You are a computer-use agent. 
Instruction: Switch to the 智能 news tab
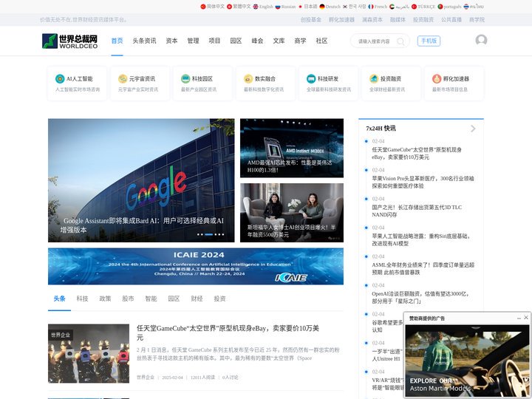pos(151,299)
